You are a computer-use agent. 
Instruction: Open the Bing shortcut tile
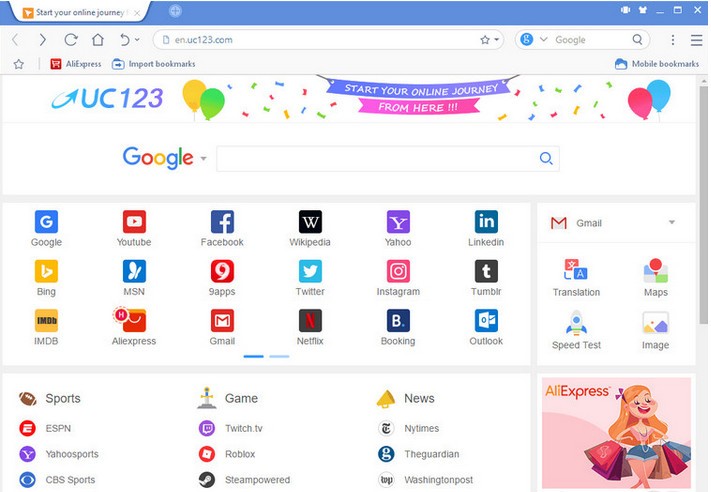point(46,278)
